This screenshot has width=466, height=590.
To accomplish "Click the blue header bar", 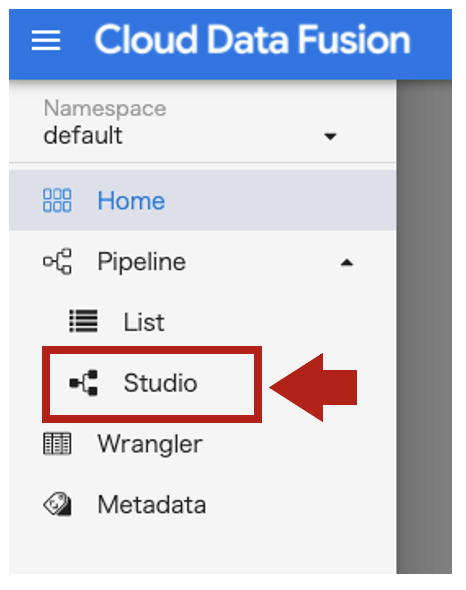I will point(230,44).
